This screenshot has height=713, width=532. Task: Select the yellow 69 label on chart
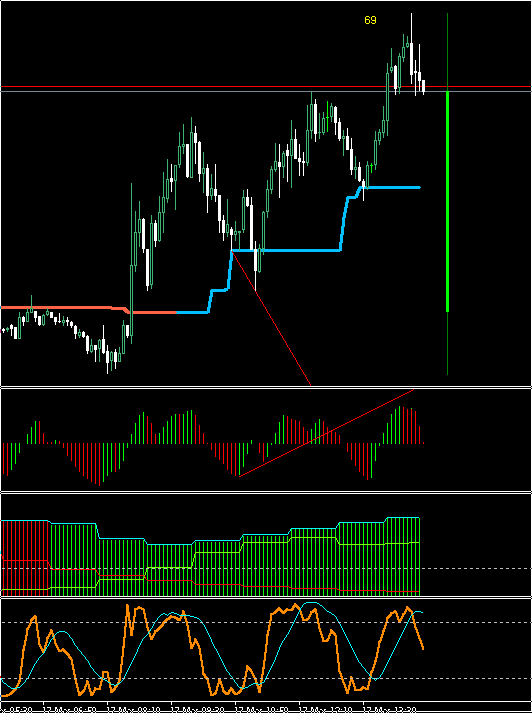tap(370, 20)
